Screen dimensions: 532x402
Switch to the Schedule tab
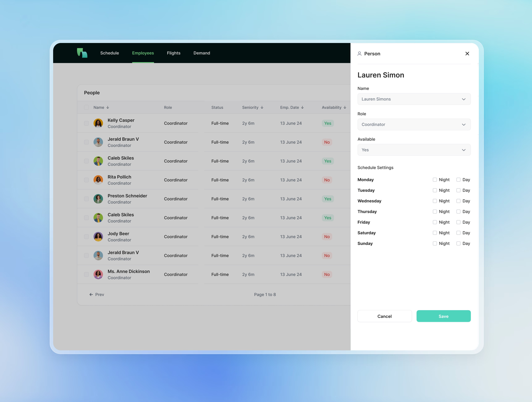pyautogui.click(x=109, y=53)
